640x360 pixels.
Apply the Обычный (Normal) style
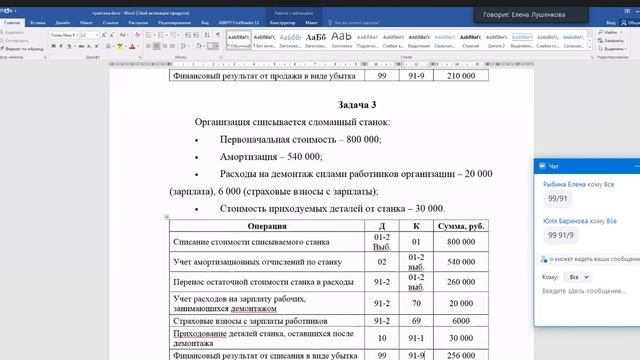[x=239, y=40]
